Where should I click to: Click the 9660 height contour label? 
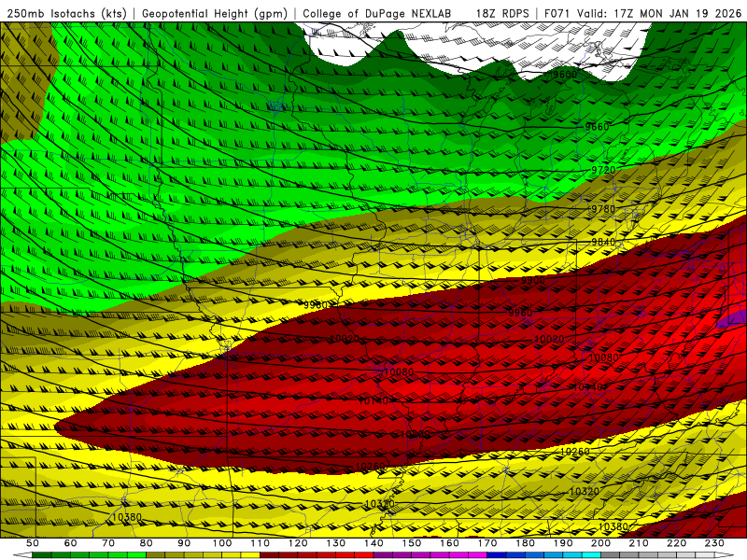point(597,127)
